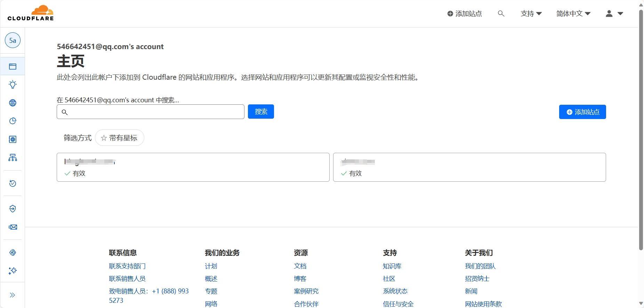Open the 联系销售人员 link

(x=127, y=278)
